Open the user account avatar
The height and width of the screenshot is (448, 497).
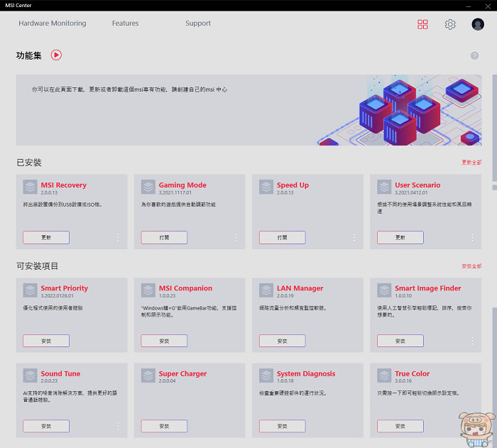click(478, 24)
